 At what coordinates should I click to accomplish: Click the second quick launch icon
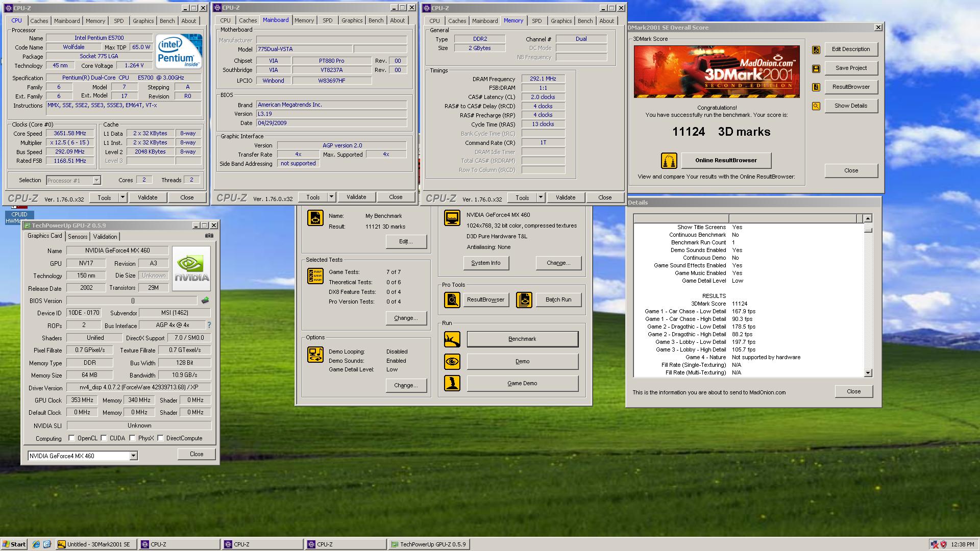[47, 544]
